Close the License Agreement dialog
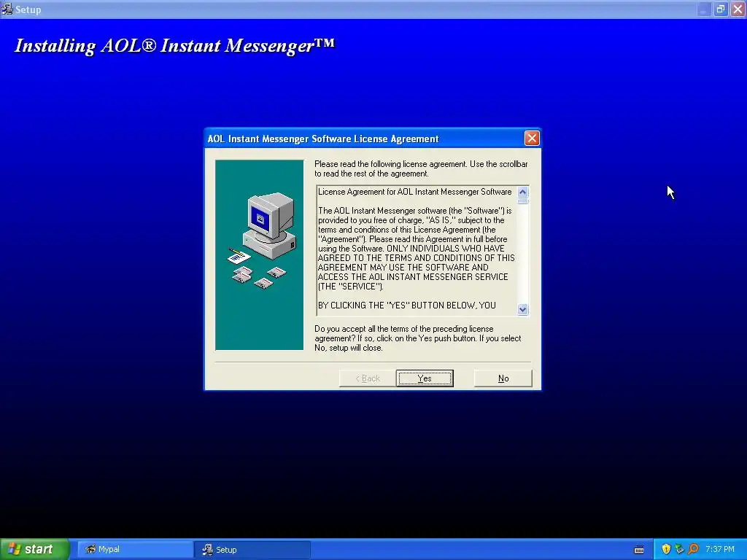The width and height of the screenshot is (747, 560). click(x=532, y=138)
